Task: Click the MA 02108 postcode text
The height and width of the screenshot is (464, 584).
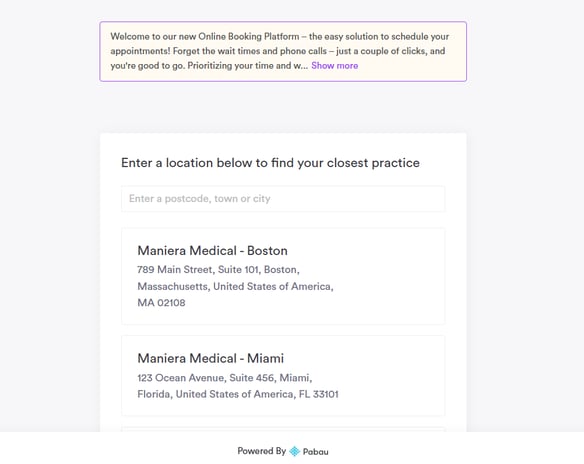Action: (x=161, y=302)
